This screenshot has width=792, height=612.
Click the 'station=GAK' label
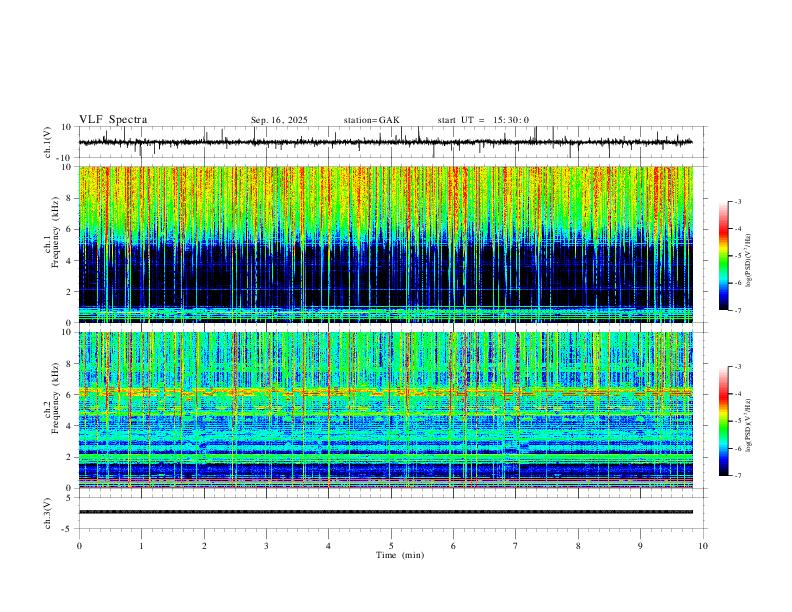pyautogui.click(x=371, y=120)
